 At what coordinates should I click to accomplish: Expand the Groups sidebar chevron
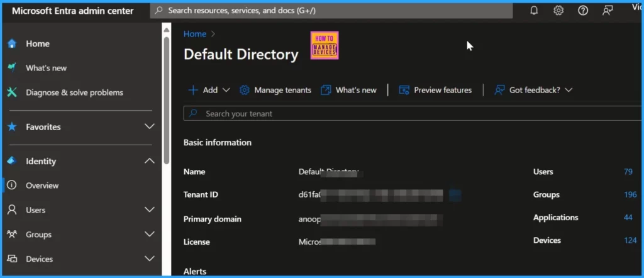[150, 234]
